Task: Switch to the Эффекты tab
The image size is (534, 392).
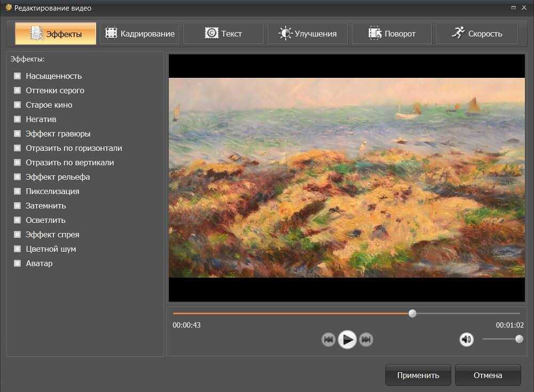Action: point(56,34)
